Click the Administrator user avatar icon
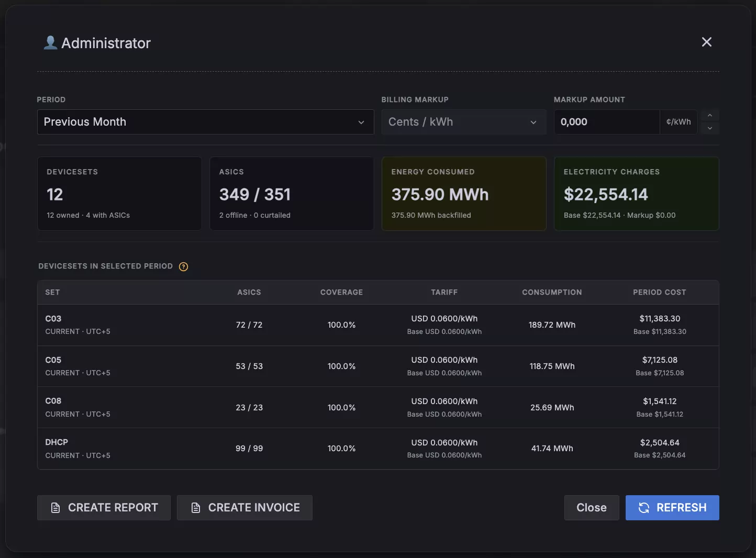The width and height of the screenshot is (756, 558). tap(50, 42)
